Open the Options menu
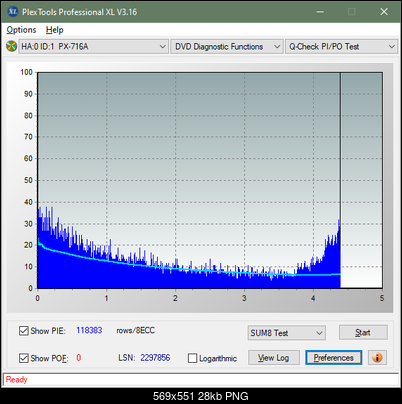The width and height of the screenshot is (402, 404). pos(21,30)
